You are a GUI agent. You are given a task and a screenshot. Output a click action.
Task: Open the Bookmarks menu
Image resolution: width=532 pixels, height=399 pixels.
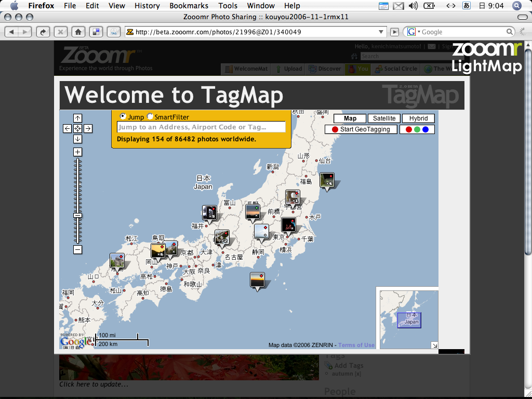pyautogui.click(x=189, y=6)
